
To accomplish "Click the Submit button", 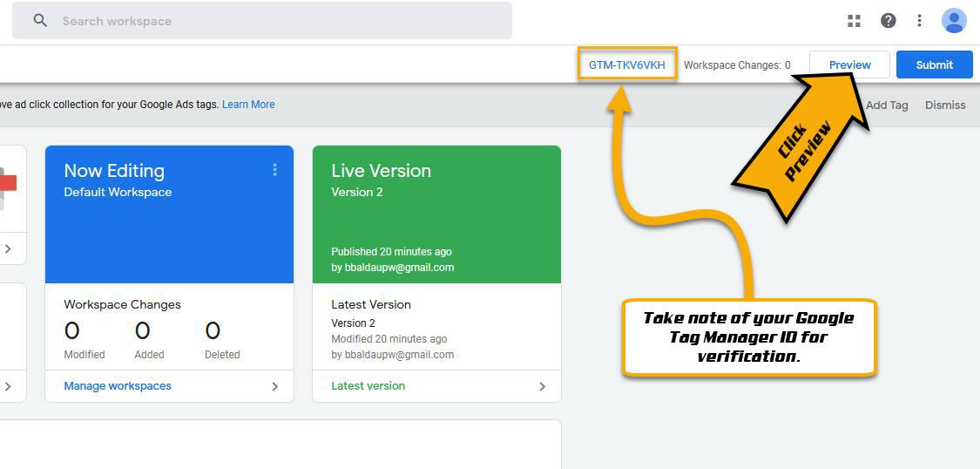I will click(935, 65).
